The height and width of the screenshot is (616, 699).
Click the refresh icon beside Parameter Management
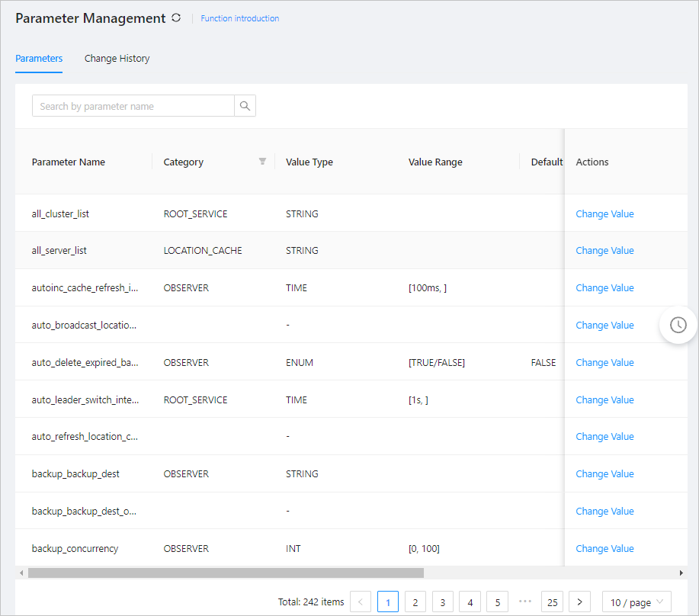pyautogui.click(x=176, y=18)
